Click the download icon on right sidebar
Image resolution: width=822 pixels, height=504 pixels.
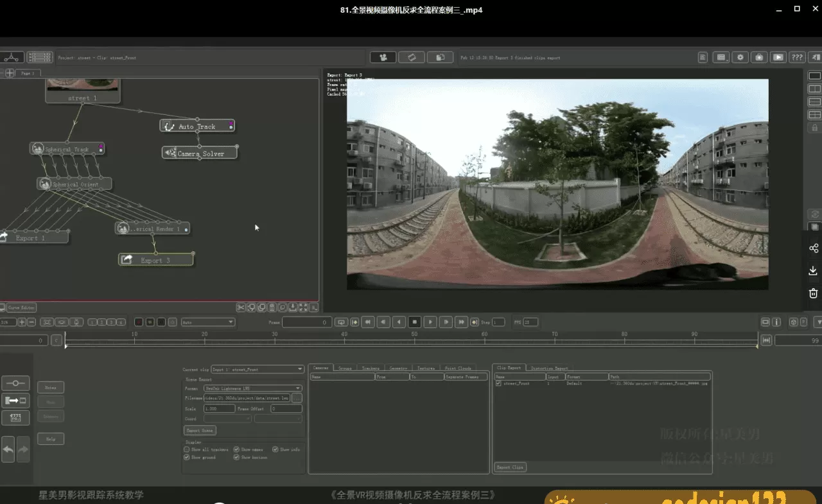tap(813, 271)
